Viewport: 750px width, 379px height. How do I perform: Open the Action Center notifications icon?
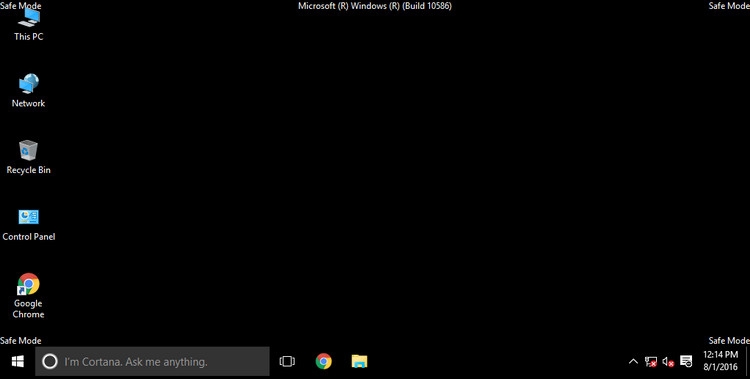(686, 361)
